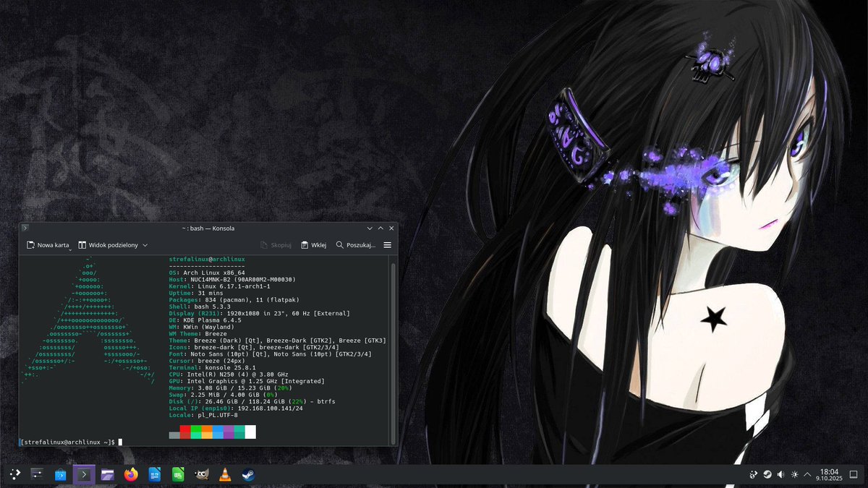Open the Discover software center
868x488 pixels.
(x=59, y=474)
